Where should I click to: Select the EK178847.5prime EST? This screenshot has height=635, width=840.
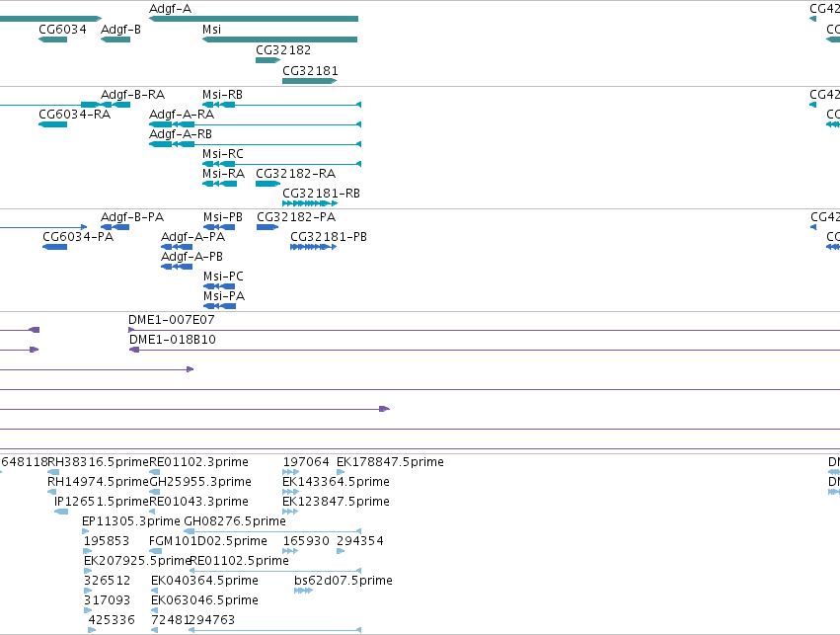click(x=341, y=473)
